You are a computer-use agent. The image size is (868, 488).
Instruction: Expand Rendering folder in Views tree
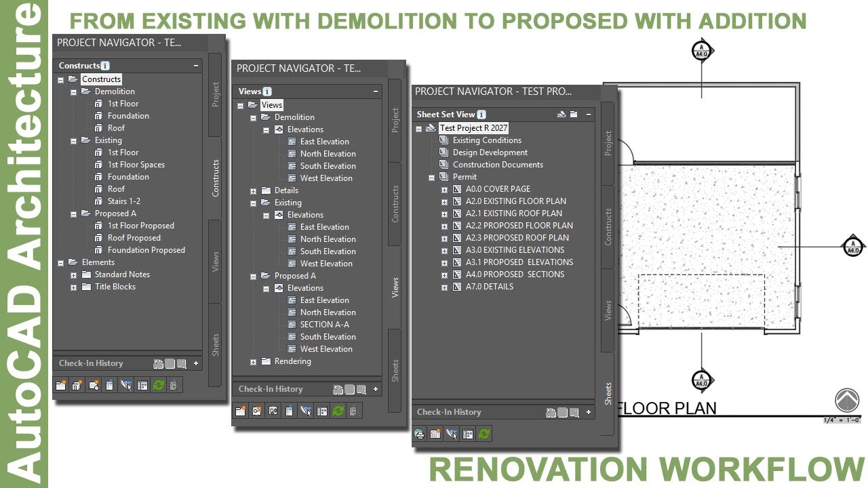point(254,361)
